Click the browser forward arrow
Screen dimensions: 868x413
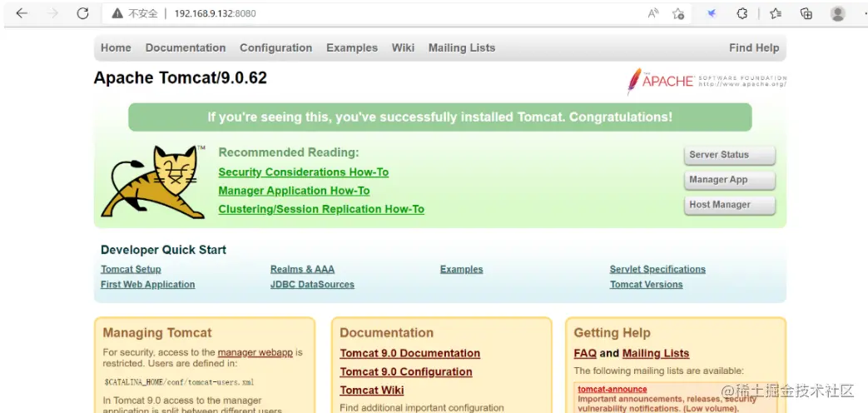pos(53,14)
